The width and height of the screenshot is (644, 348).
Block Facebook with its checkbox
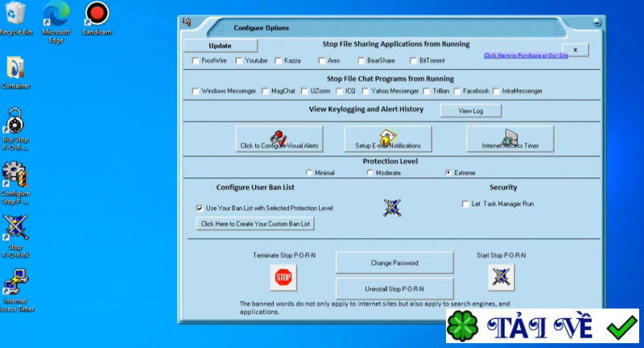[457, 91]
